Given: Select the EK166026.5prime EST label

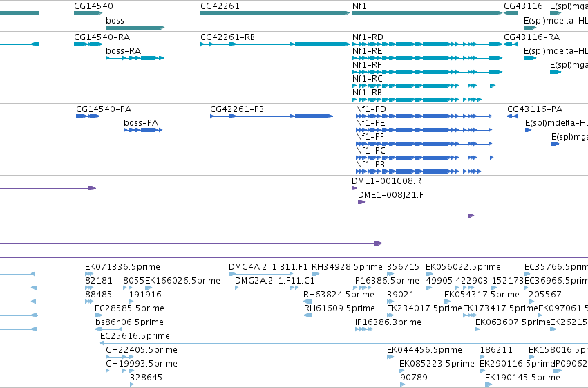Looking at the screenshot, I should click(x=182, y=281).
